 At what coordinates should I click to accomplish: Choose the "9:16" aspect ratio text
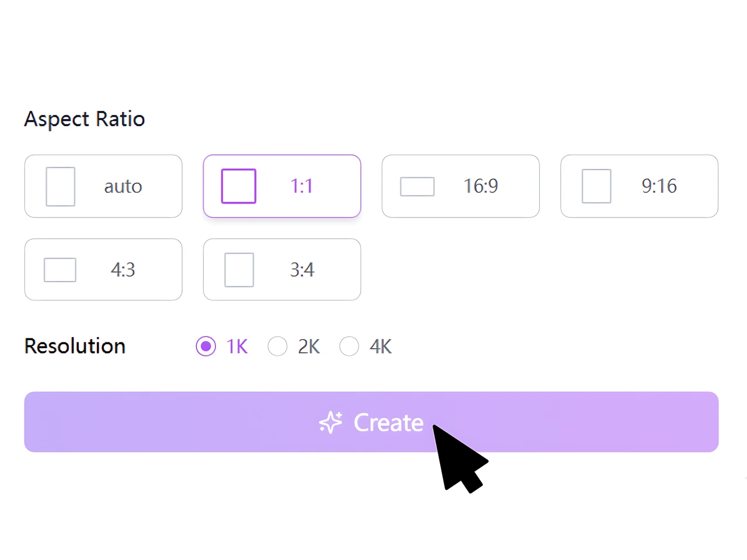659,186
